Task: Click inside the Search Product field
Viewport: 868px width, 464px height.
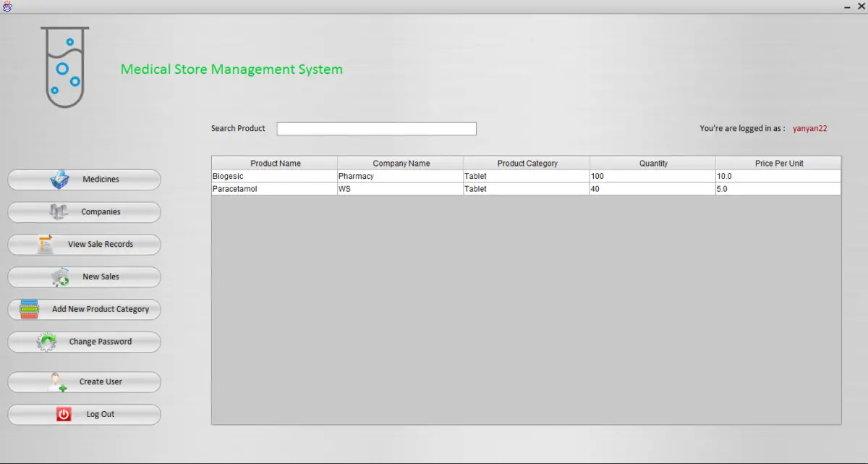Action: 376,128
